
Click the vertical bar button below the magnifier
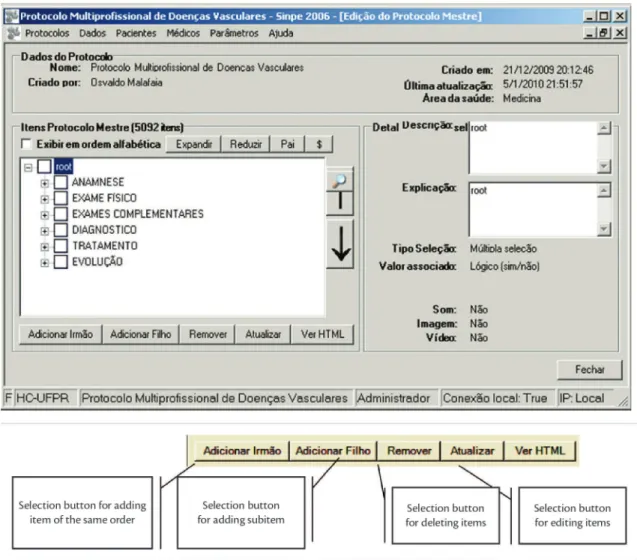340,202
